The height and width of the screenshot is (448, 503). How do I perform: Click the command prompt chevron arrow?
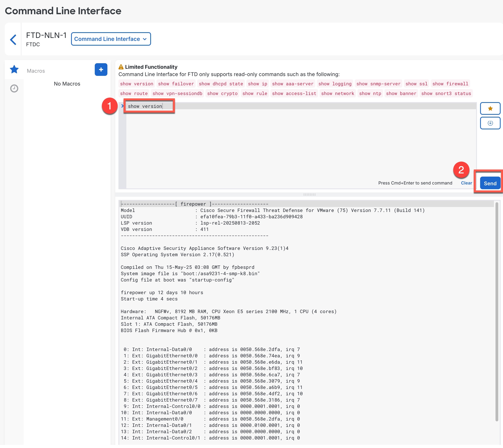(122, 106)
